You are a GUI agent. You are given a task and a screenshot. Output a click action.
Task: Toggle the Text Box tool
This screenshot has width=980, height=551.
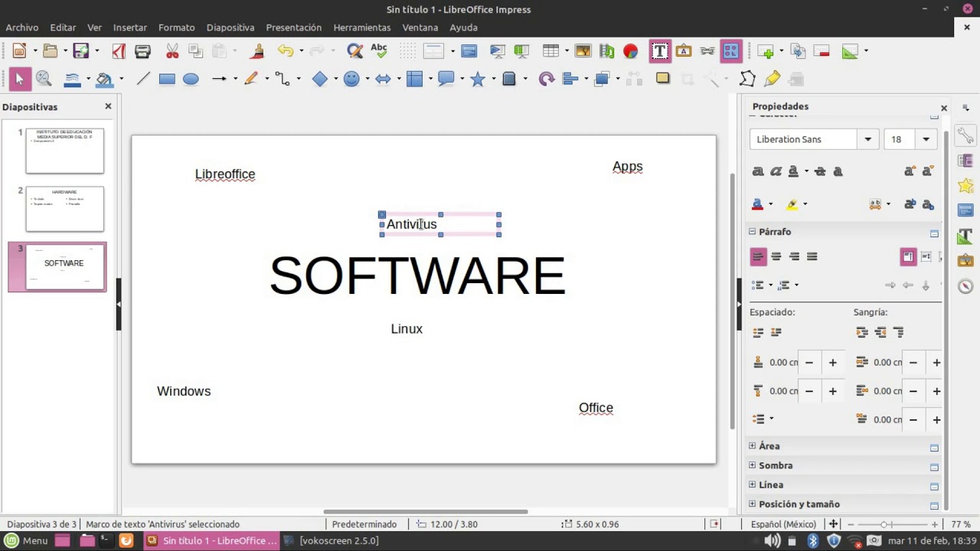pyautogui.click(x=659, y=51)
